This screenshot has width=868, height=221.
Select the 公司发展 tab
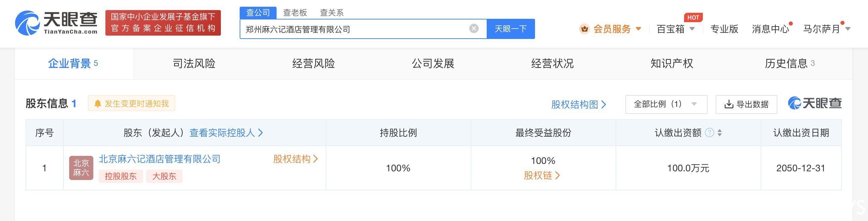coord(433,63)
